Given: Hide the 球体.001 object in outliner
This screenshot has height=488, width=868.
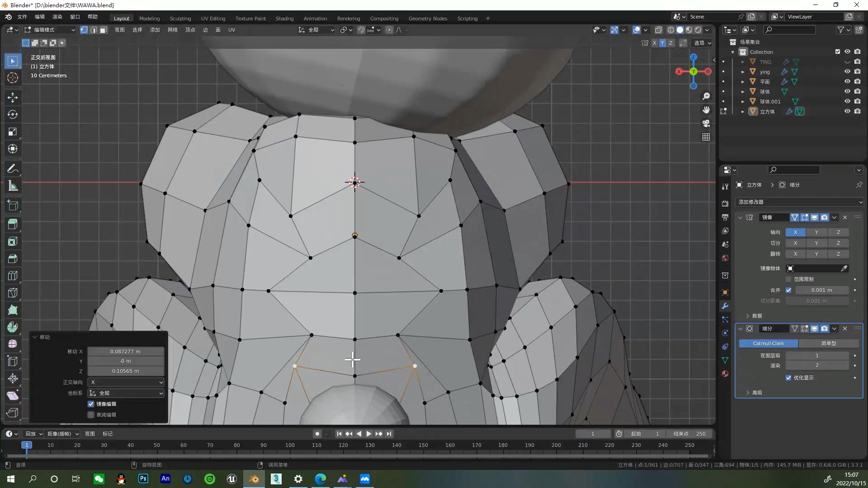Looking at the screenshot, I should 847,101.
